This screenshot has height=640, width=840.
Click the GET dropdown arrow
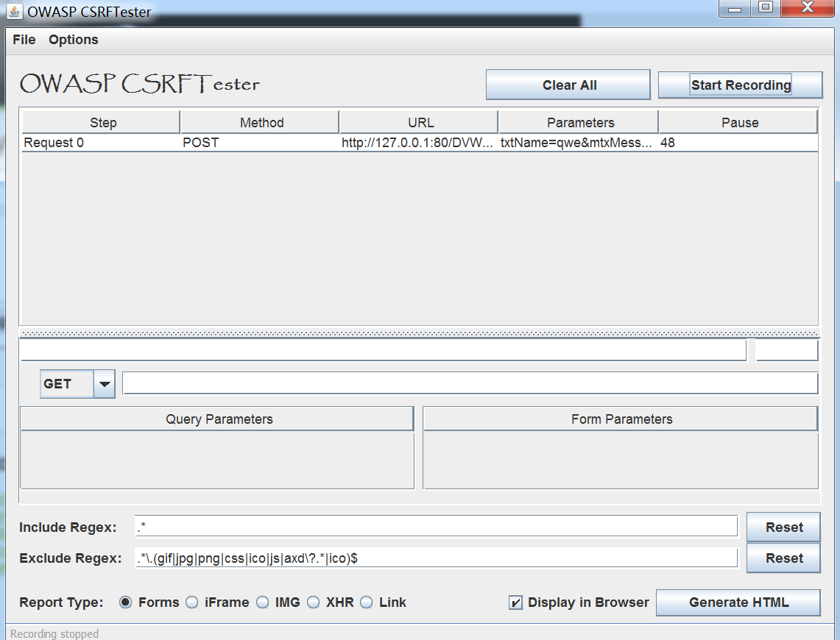(105, 384)
